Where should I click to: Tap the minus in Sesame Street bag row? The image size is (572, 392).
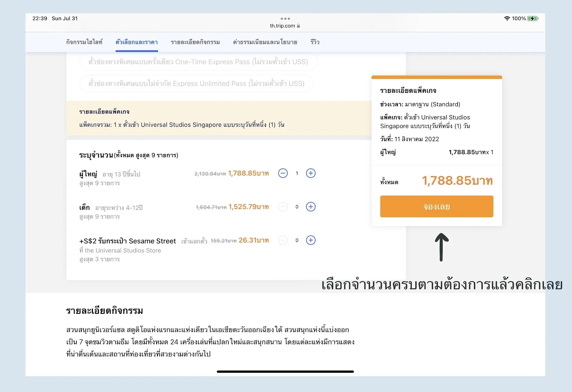283,240
